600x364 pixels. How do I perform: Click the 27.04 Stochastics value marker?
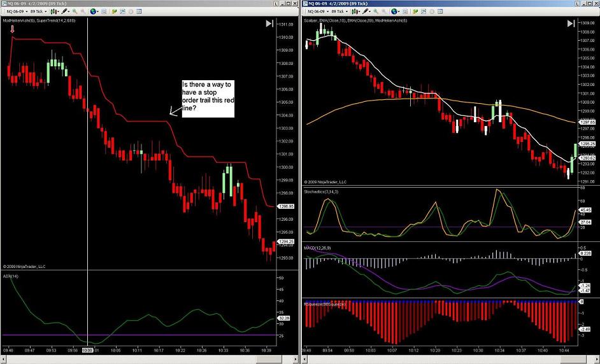point(586,221)
